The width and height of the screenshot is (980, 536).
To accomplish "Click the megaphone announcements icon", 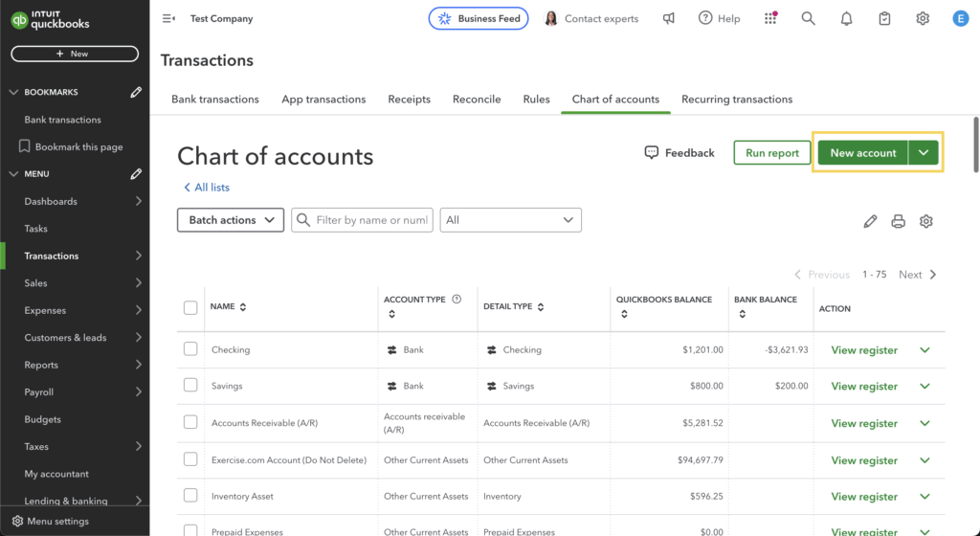I will pyautogui.click(x=669, y=18).
